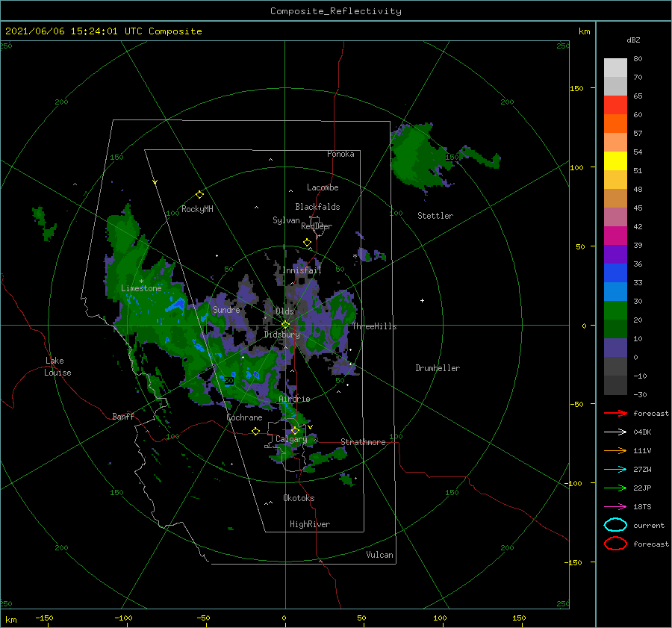Click the yellow diamond marker below RedDeer
The width and height of the screenshot is (672, 628).
tap(308, 243)
